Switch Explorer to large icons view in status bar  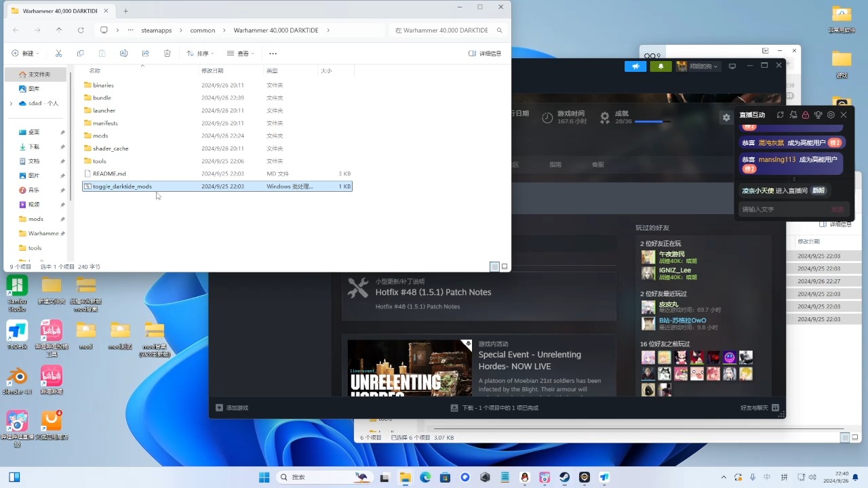[505, 266]
